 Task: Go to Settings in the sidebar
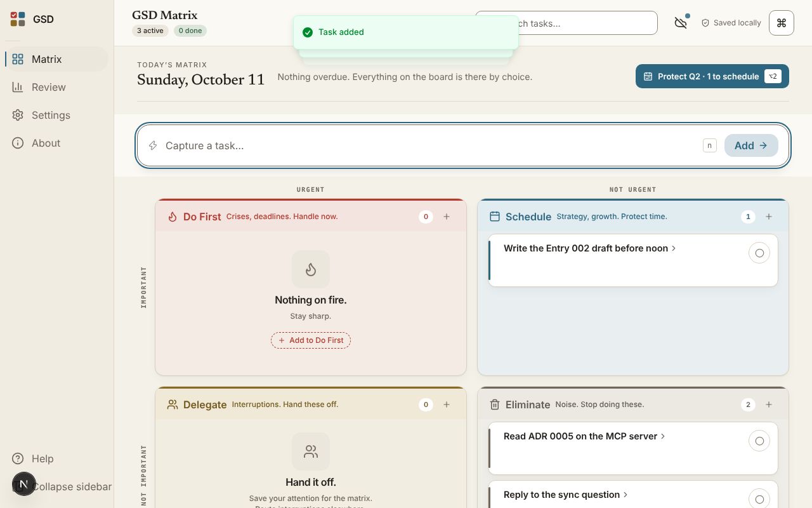click(x=56, y=115)
